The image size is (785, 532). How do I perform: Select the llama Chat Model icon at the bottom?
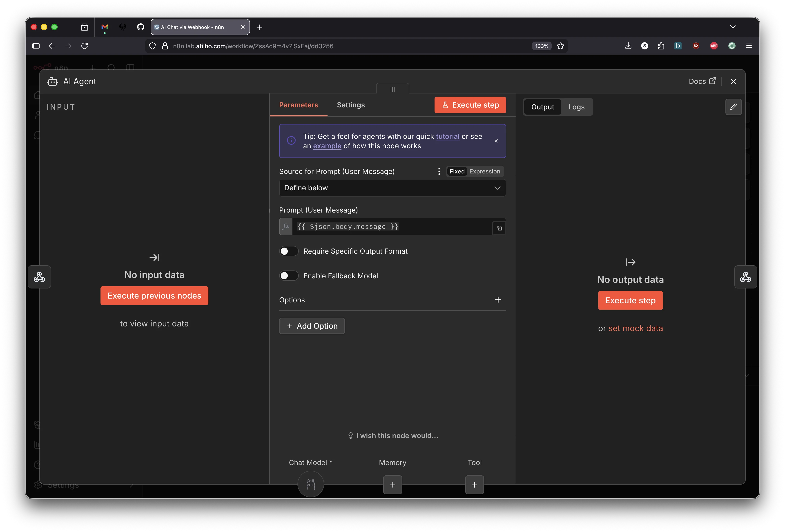(310, 484)
